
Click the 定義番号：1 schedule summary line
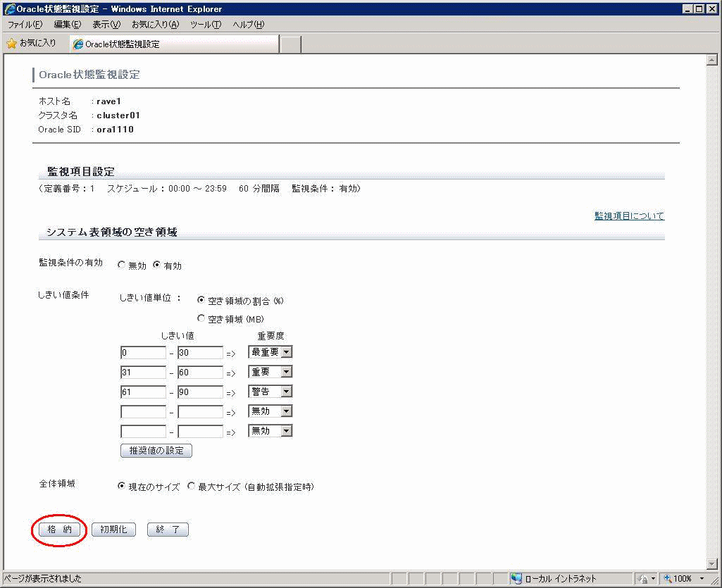[x=199, y=188]
